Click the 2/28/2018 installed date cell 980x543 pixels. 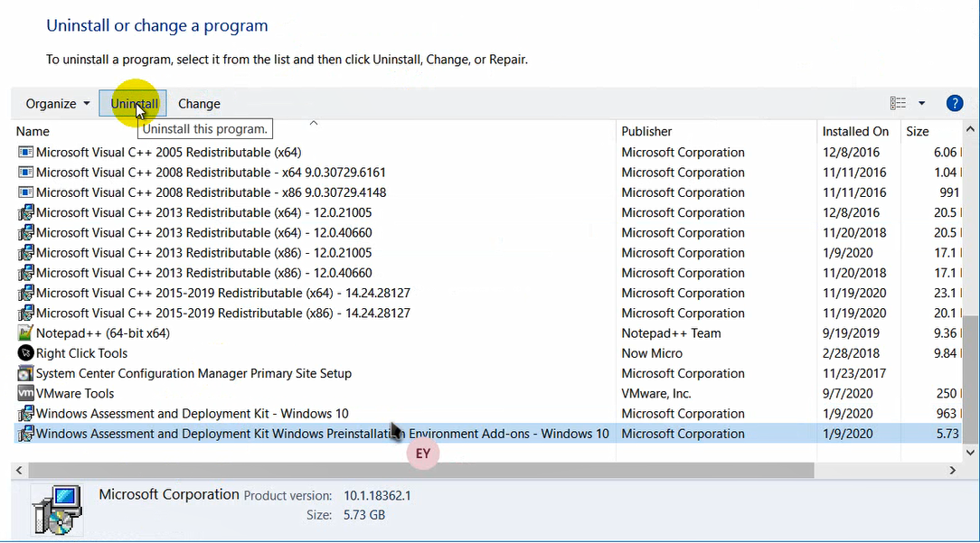point(851,353)
